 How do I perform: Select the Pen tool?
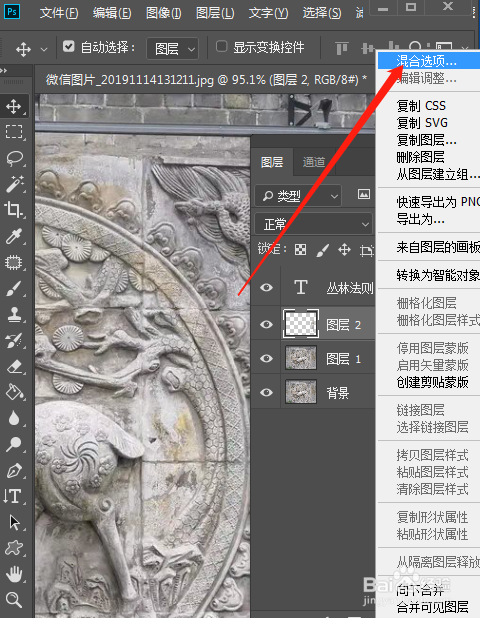click(x=14, y=470)
